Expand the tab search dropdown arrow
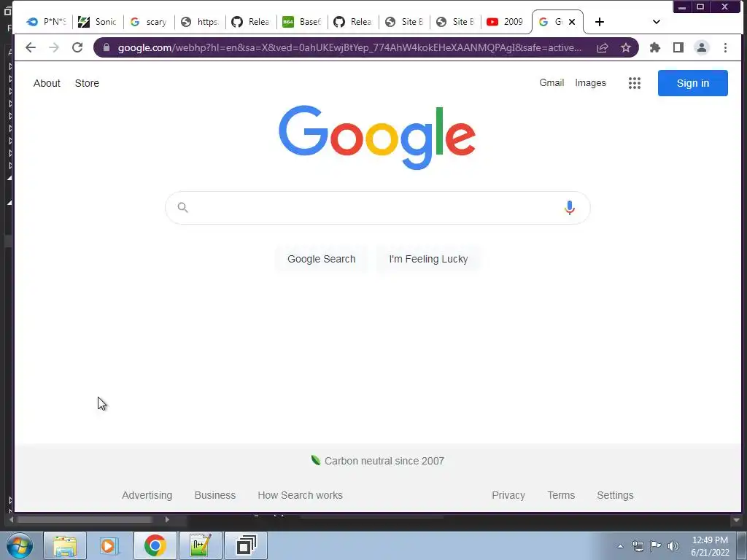This screenshot has width=747, height=560. coord(657,22)
